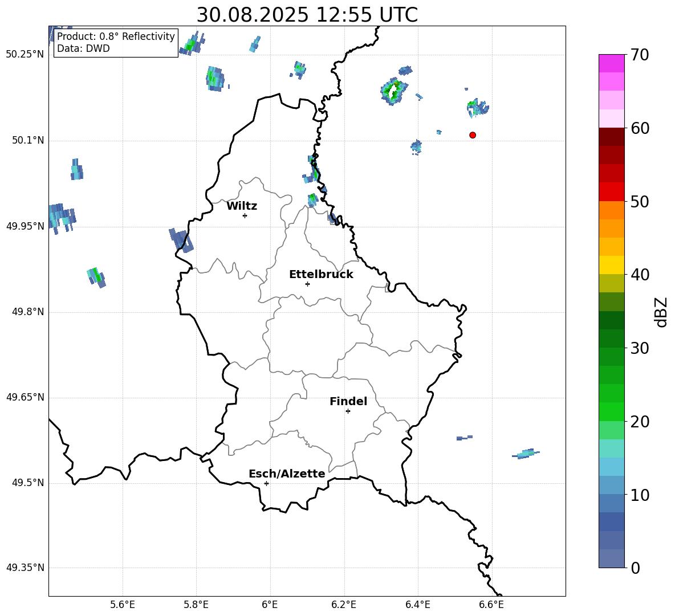
Task: Click the Ettelbruck city label
Action: click(x=321, y=275)
